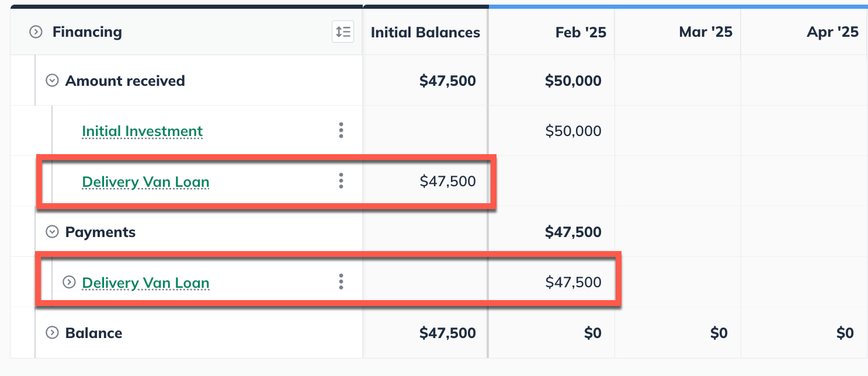Click the Mar '25 column header
The image size is (868, 376).
(x=705, y=32)
